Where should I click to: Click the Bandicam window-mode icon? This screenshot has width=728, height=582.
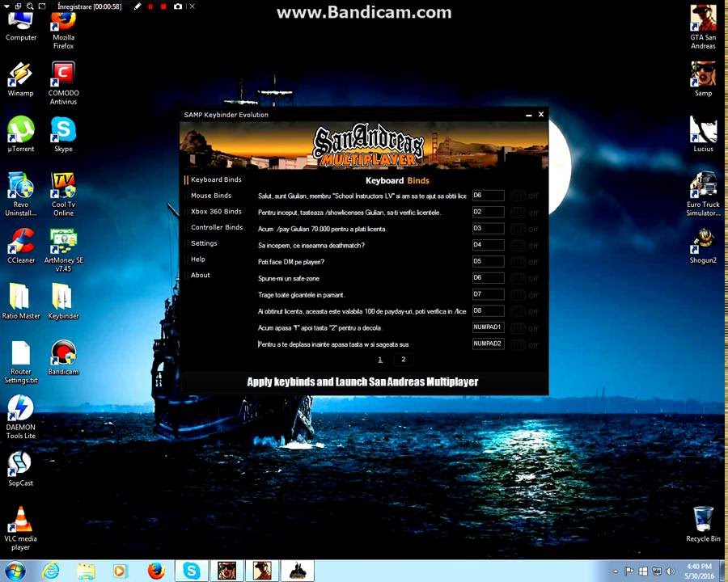[18, 6]
